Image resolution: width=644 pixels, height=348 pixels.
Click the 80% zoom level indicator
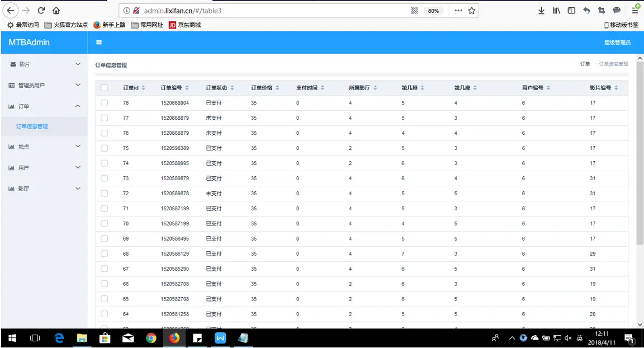point(433,11)
